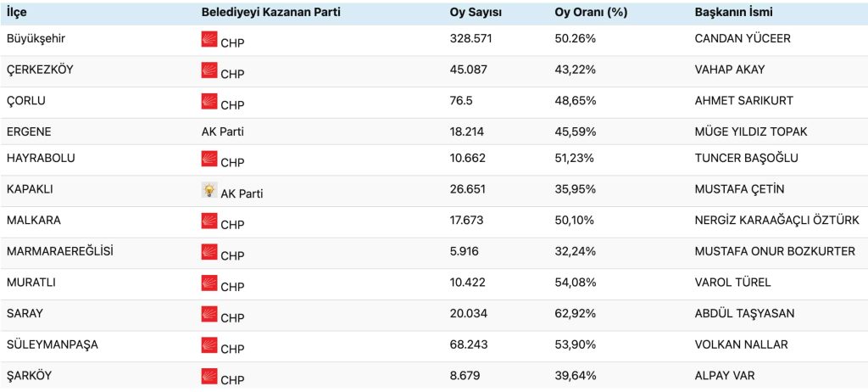Viewport: 868px width, 392px height.
Task: Click the ERGENE district name cell
Action: 27,132
